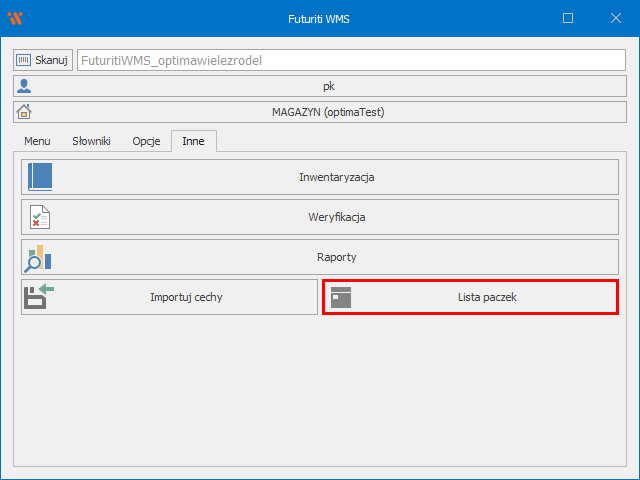Open the Raporty button label
Viewport: 640px width, 480px height.
tap(336, 257)
